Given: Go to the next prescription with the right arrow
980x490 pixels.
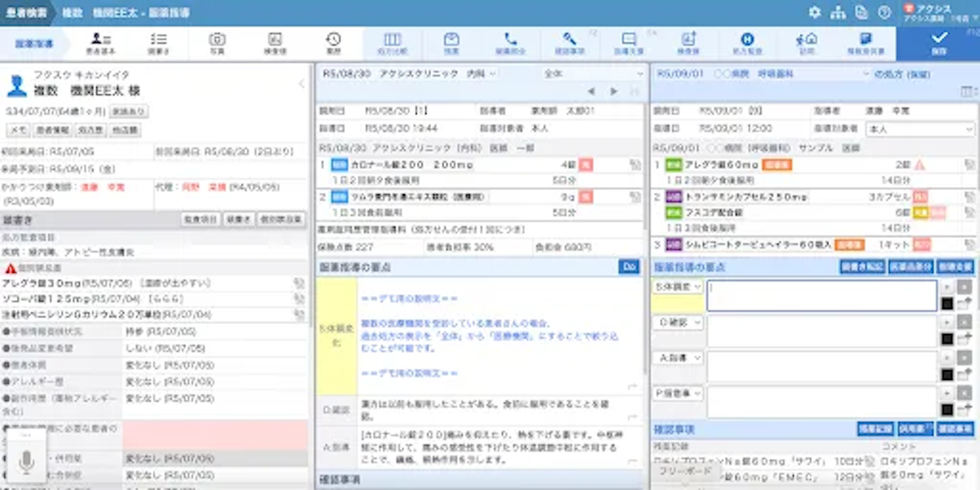Looking at the screenshot, I should (613, 91).
